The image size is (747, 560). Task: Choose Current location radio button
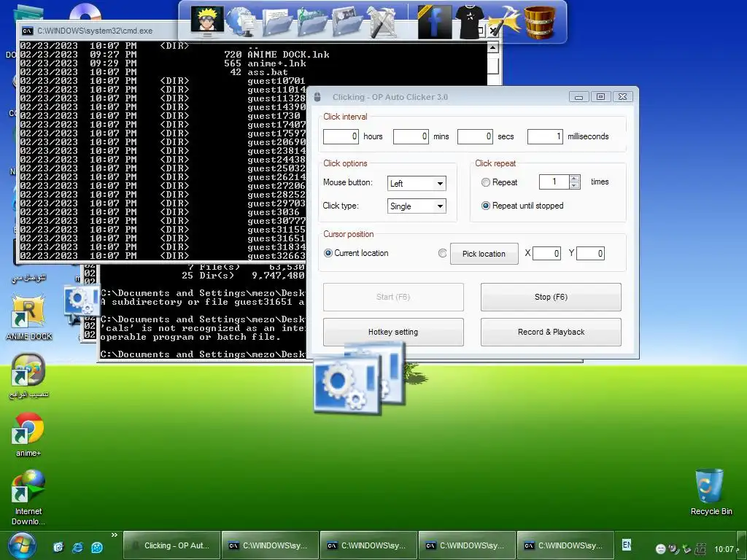click(x=328, y=253)
